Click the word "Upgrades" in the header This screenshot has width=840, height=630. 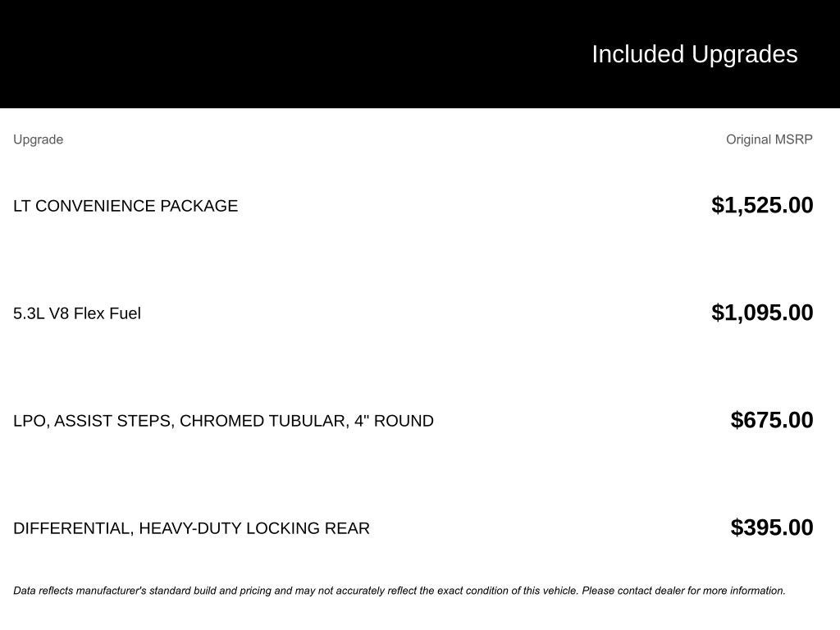click(x=745, y=54)
